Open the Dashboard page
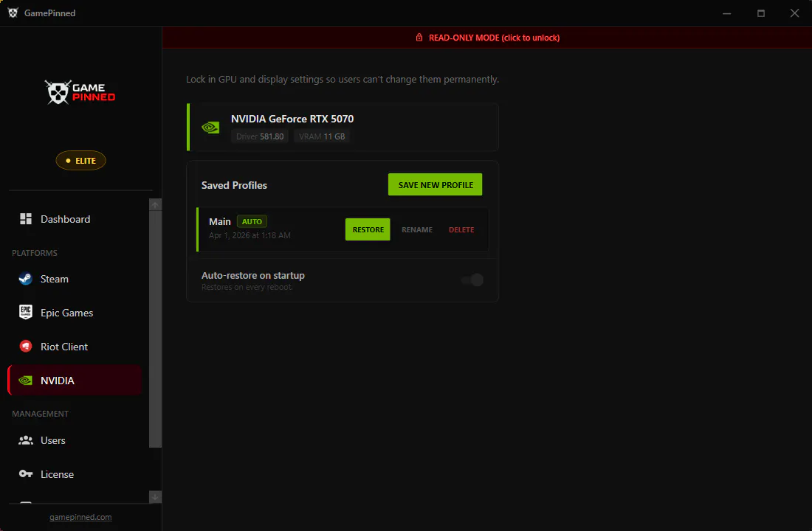 coord(75,219)
